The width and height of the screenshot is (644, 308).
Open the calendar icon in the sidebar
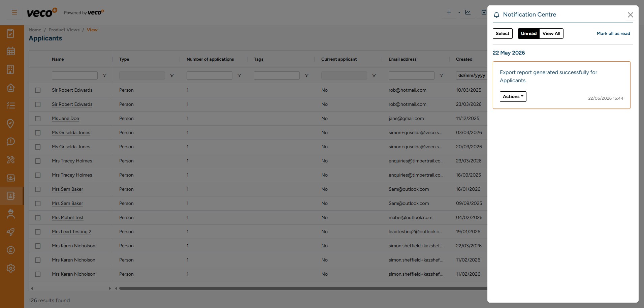pyautogui.click(x=11, y=51)
